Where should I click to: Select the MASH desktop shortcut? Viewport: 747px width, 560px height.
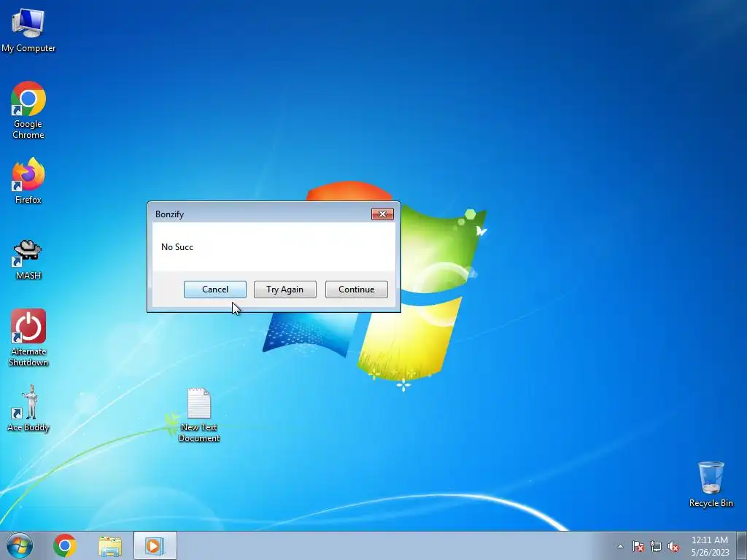tap(28, 260)
